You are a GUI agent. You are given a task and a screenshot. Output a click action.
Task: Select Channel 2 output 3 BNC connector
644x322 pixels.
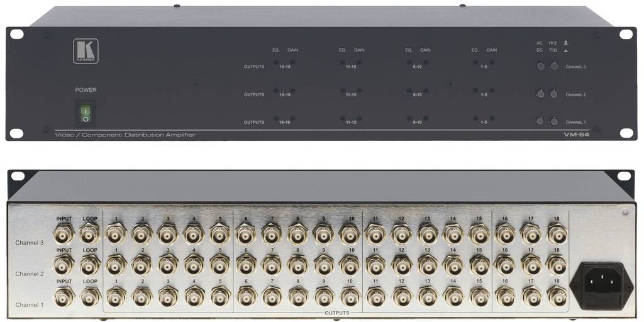tap(168, 265)
